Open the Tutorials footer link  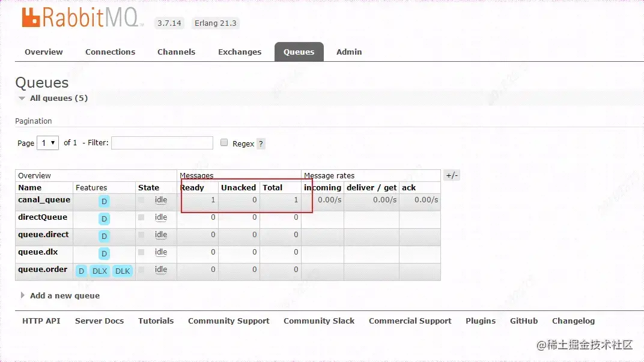coord(156,321)
